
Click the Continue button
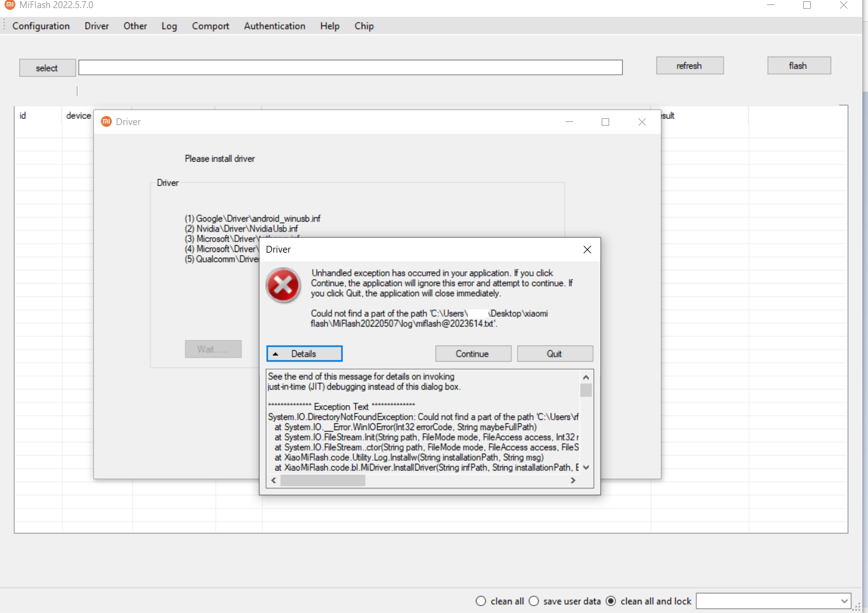(x=473, y=353)
